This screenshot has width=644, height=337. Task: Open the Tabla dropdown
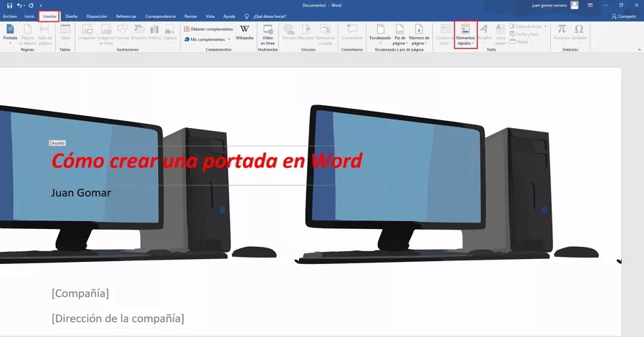click(x=65, y=34)
